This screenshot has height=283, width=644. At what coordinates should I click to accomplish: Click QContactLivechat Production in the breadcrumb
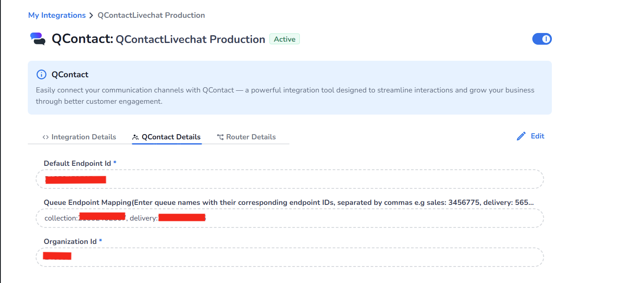pyautogui.click(x=151, y=16)
